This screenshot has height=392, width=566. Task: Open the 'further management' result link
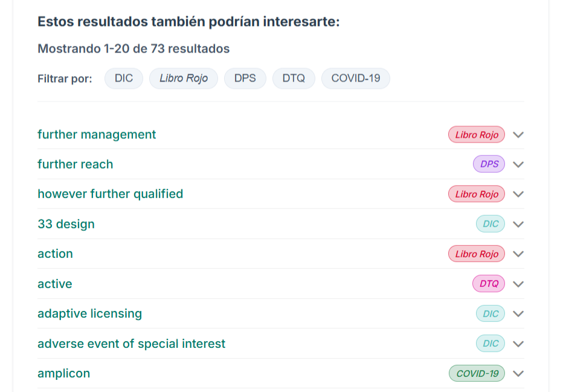[x=97, y=135]
